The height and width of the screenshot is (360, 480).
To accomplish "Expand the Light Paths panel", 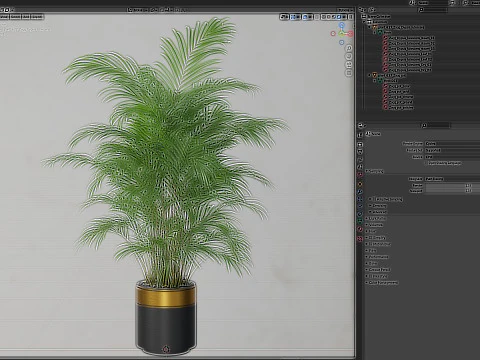I will 376,218.
